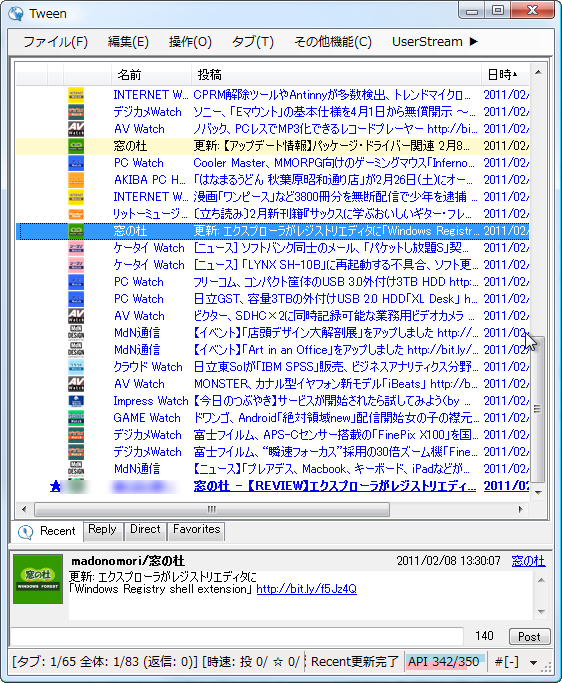
Task: Click the AV Watch icon beside ノバック tweet
Action: click(76, 128)
